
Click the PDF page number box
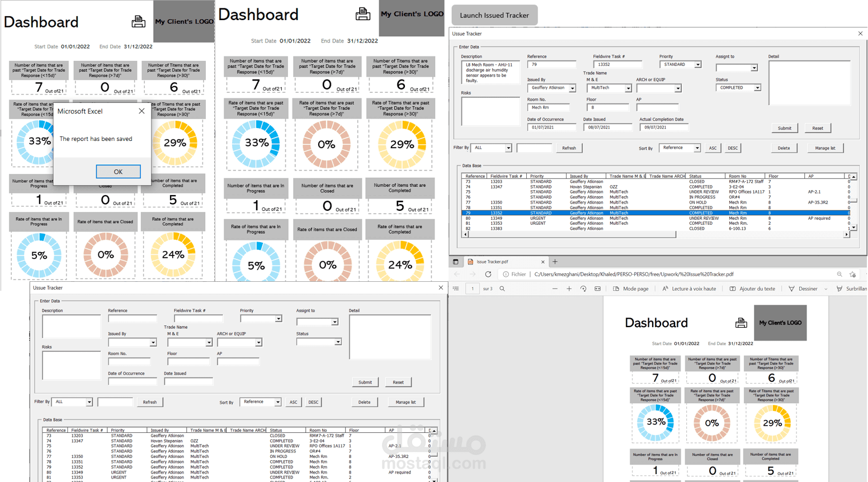click(x=473, y=289)
